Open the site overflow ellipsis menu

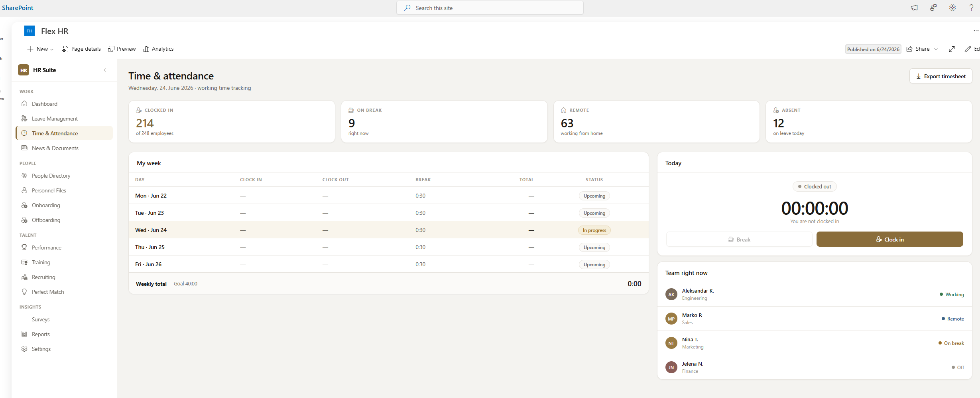(x=976, y=31)
